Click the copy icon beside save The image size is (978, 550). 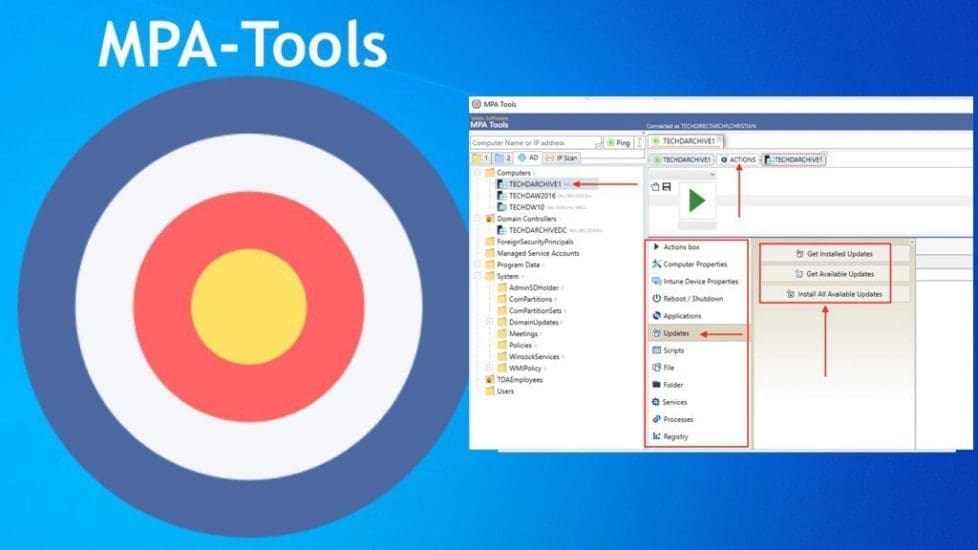pos(655,187)
